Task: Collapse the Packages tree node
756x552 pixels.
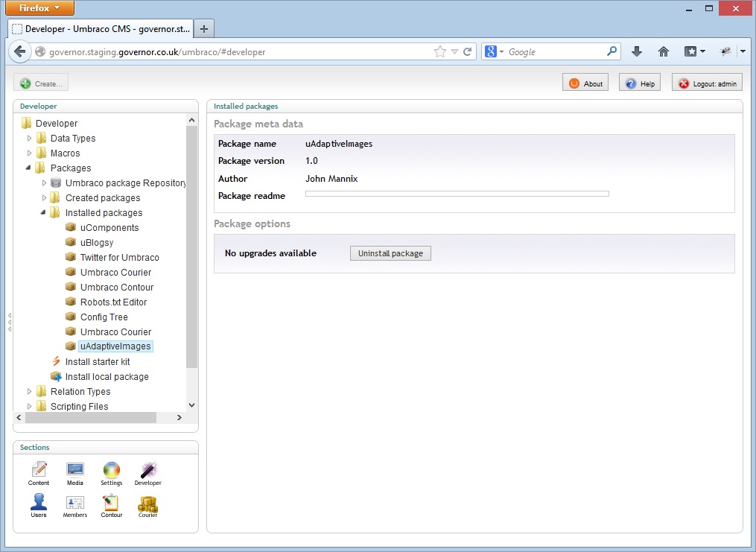Action: (28, 168)
